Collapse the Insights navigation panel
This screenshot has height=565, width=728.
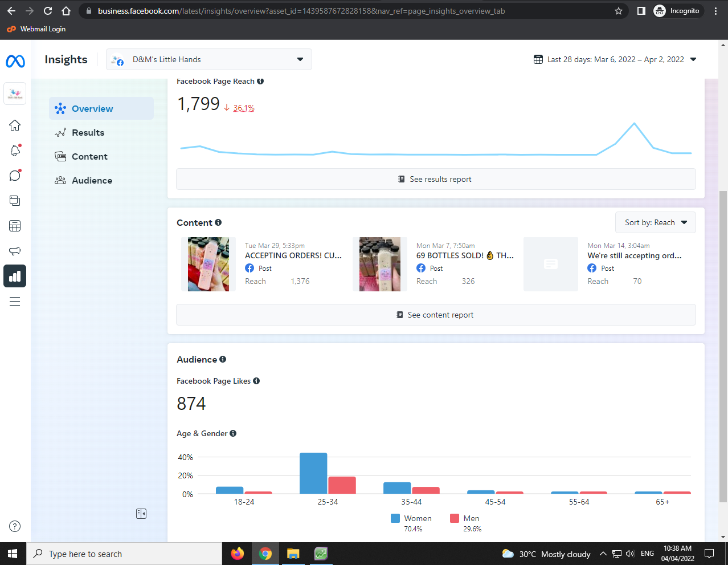(x=141, y=514)
